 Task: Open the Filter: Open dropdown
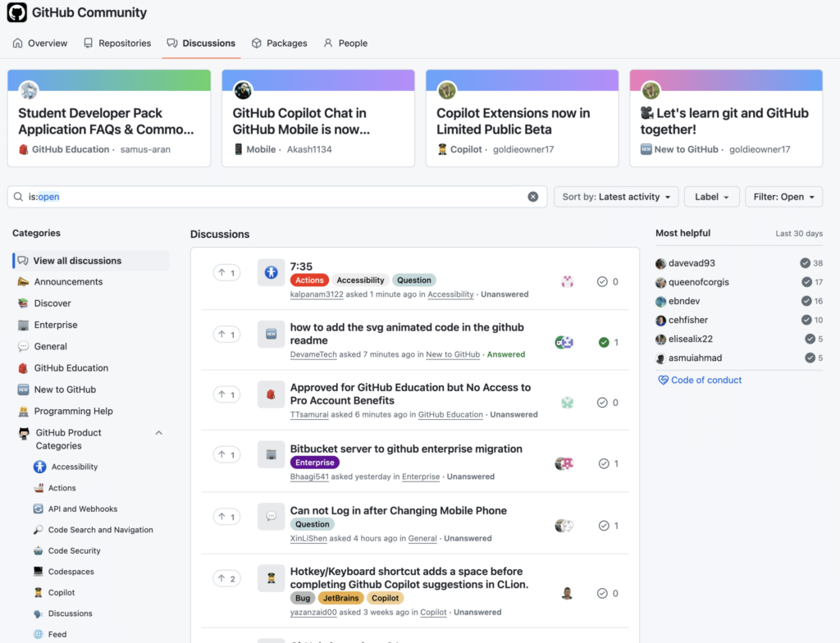tap(784, 196)
